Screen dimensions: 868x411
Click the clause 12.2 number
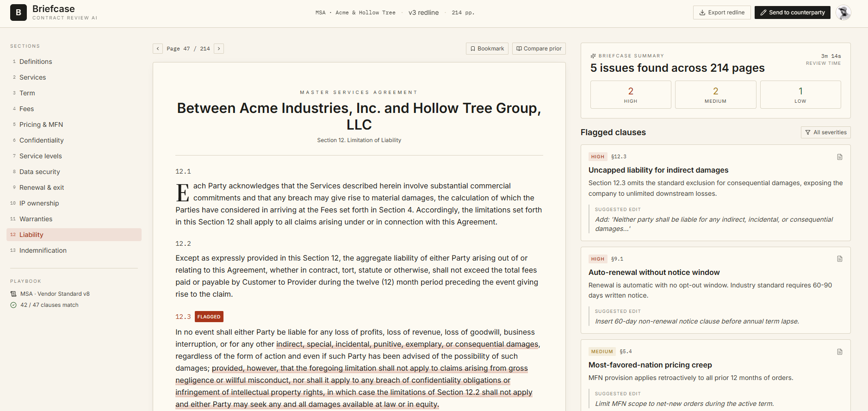183,244
